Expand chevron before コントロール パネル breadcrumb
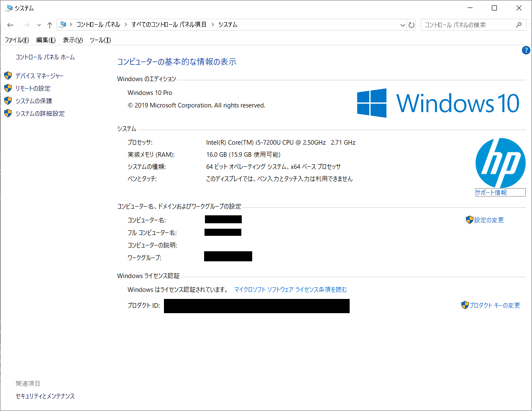Viewport: 532px width, 411px height. point(71,25)
